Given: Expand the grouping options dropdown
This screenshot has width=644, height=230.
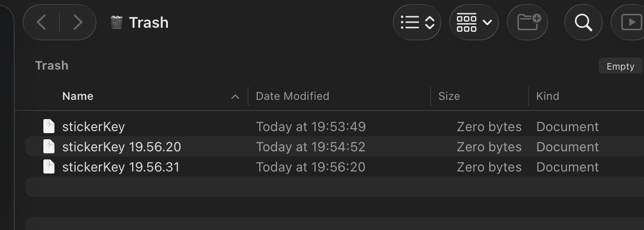Looking at the screenshot, I should click(x=474, y=22).
